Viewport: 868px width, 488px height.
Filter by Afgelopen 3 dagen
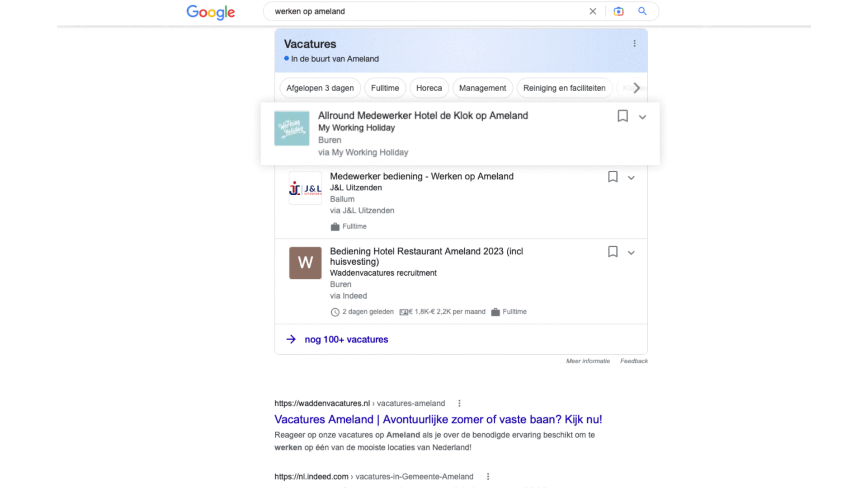pyautogui.click(x=320, y=88)
